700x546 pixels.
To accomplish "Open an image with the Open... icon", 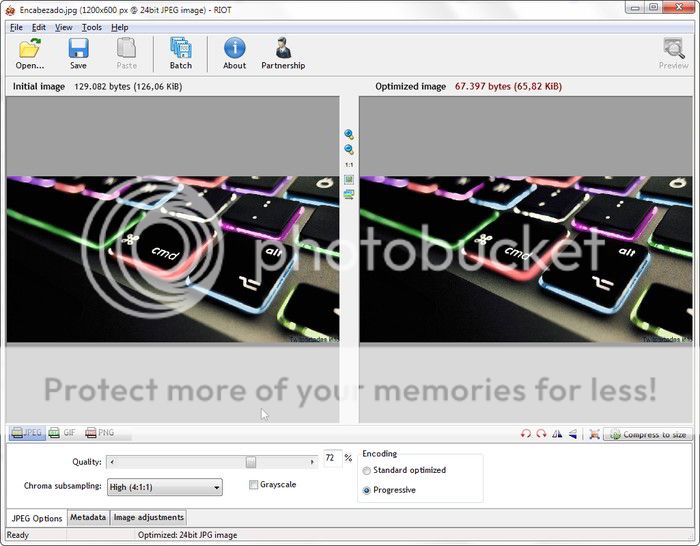I will coord(29,54).
